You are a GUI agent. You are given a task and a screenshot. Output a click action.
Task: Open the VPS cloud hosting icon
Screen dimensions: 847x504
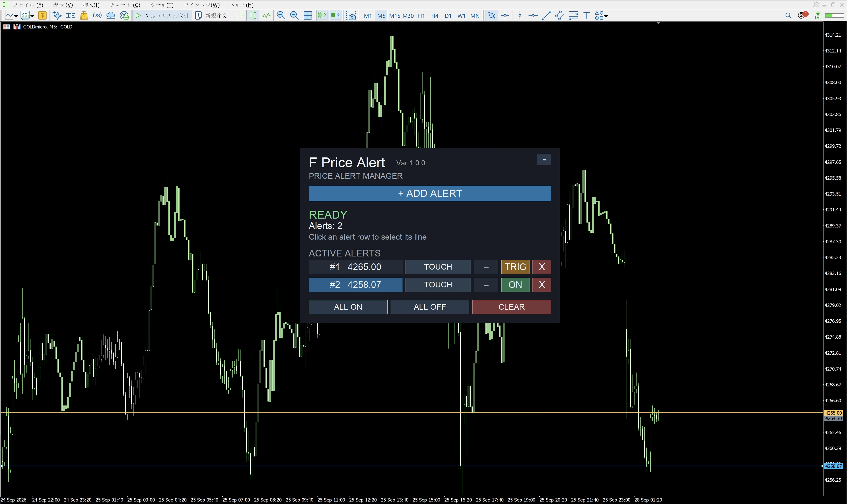tap(111, 16)
